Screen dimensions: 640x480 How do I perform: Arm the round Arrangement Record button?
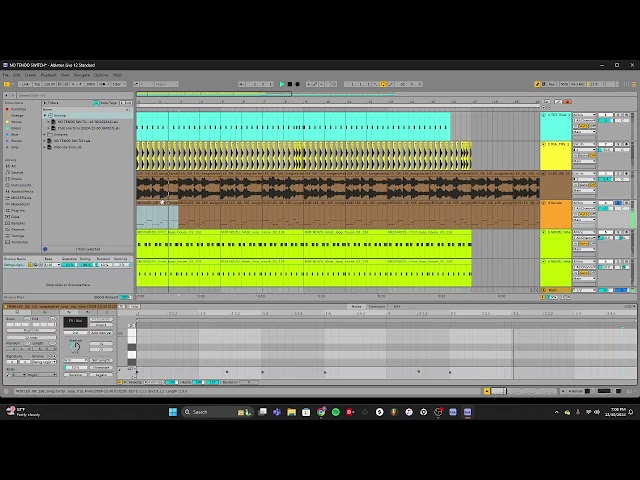(x=298, y=84)
